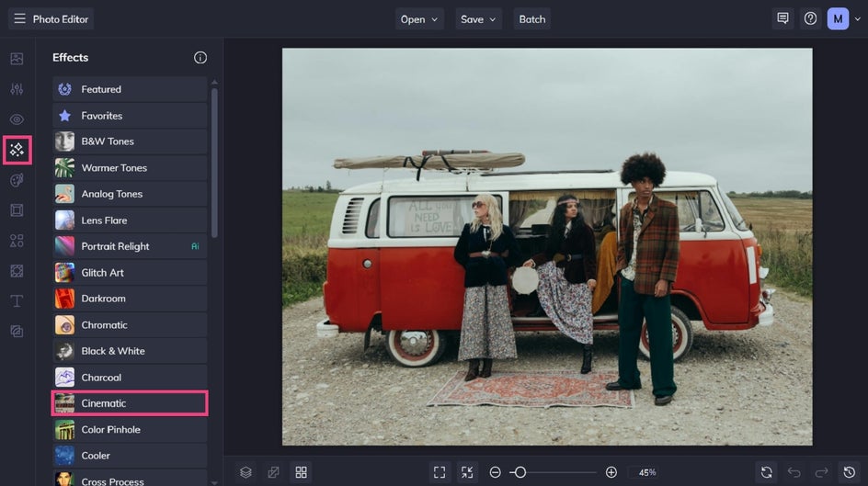Click the Batch button
The image size is (868, 486).
click(x=532, y=19)
